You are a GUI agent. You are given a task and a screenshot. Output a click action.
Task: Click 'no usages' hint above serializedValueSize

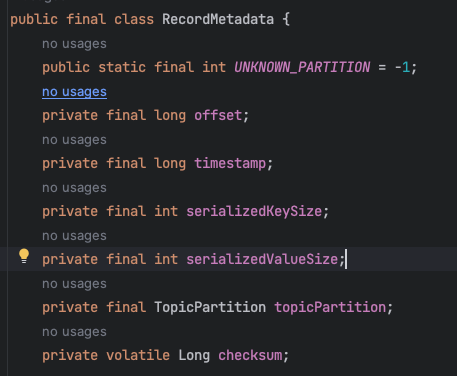click(x=74, y=236)
